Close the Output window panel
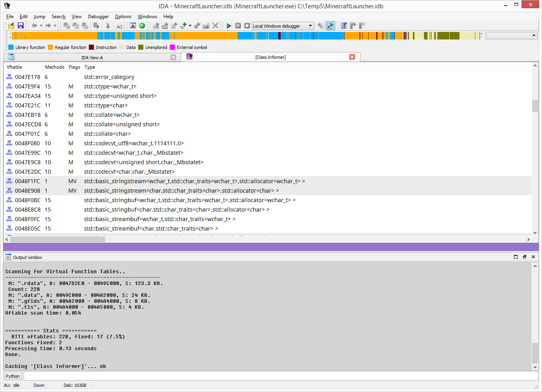542x392 pixels. (533, 257)
